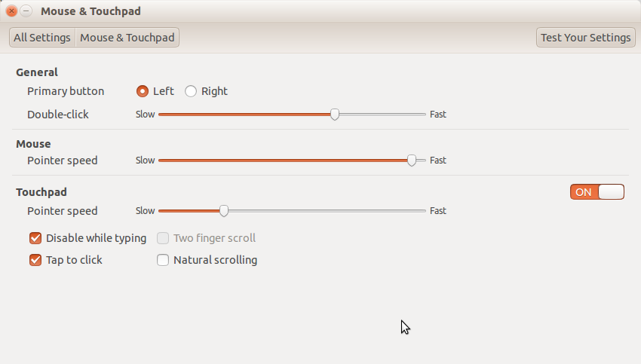
Task: Click the window title Mouse & Touchpad
Action: 90,11
